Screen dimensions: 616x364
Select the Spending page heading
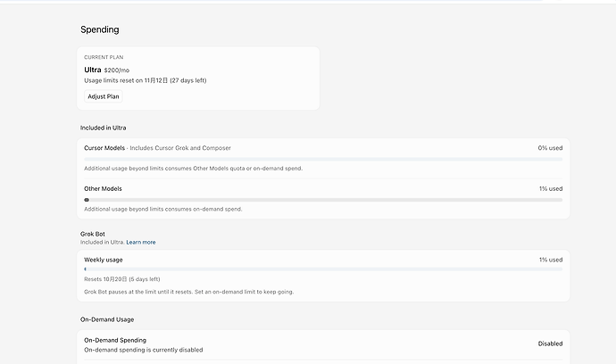tap(100, 29)
